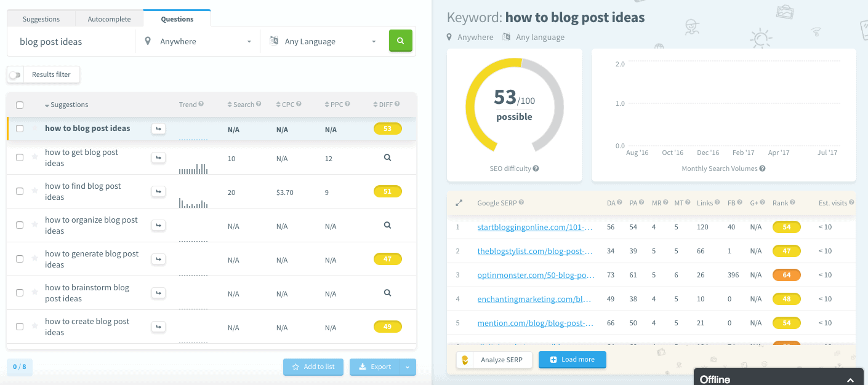Expand the Google SERP table to fullscreen
Image resolution: width=868 pixels, height=385 pixels.
point(458,202)
